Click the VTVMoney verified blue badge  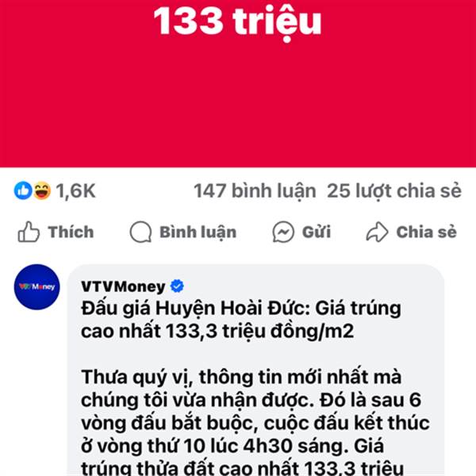(177, 286)
